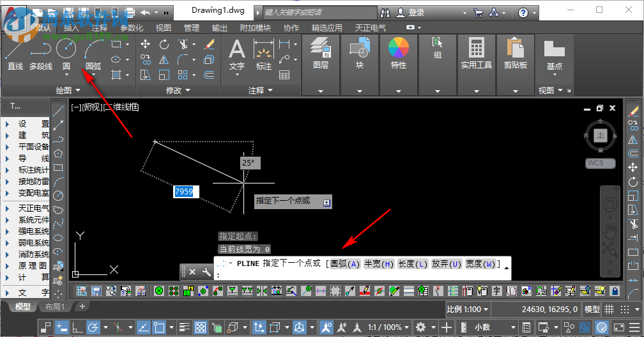
Task: Toggle 模型 model space button in status bar
Action: point(592,309)
